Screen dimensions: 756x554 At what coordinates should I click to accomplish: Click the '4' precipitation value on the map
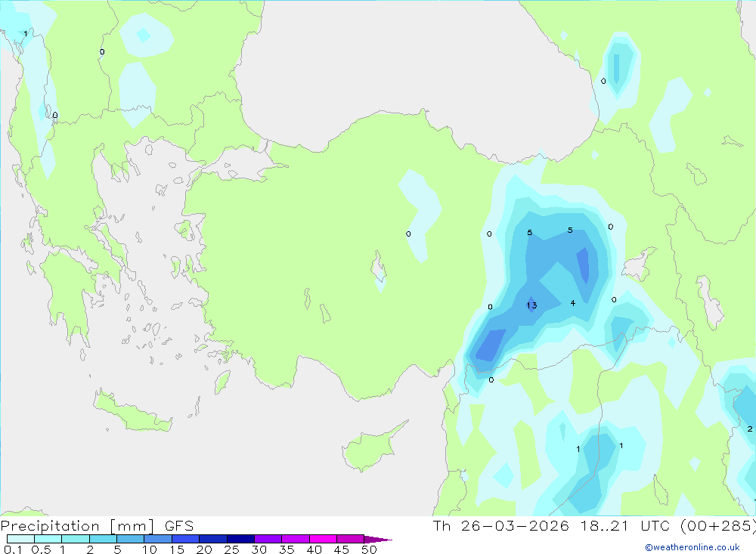click(x=573, y=303)
